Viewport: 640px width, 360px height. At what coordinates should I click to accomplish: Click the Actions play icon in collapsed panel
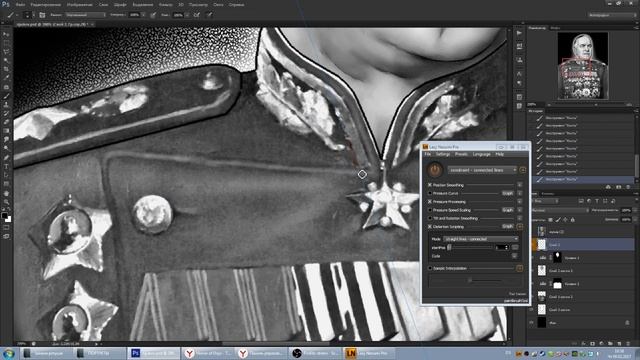[x=519, y=33]
